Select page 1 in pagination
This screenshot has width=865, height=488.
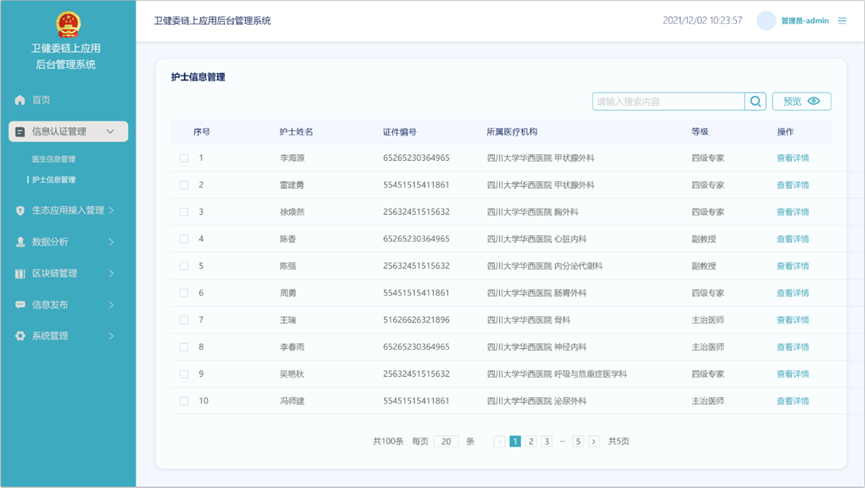515,441
